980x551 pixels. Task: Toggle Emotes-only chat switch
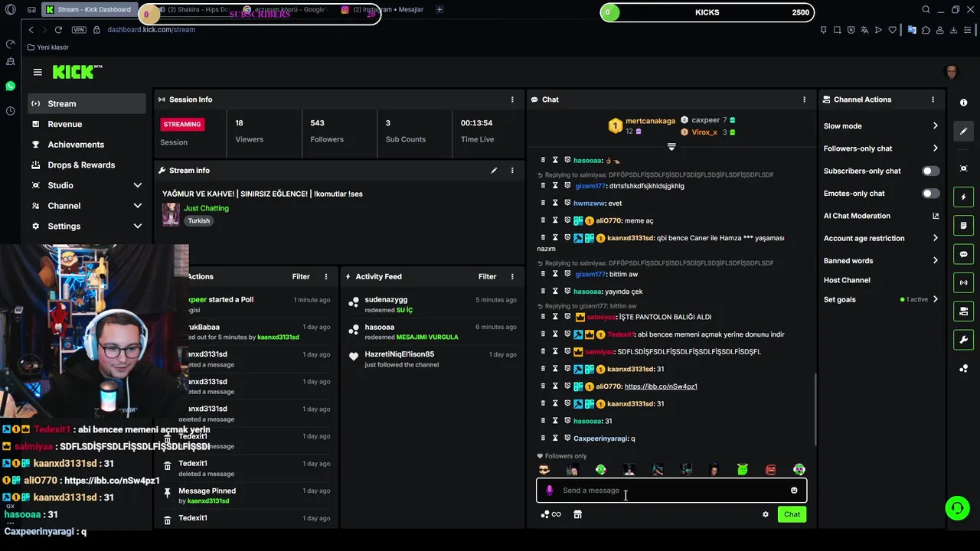tap(930, 194)
